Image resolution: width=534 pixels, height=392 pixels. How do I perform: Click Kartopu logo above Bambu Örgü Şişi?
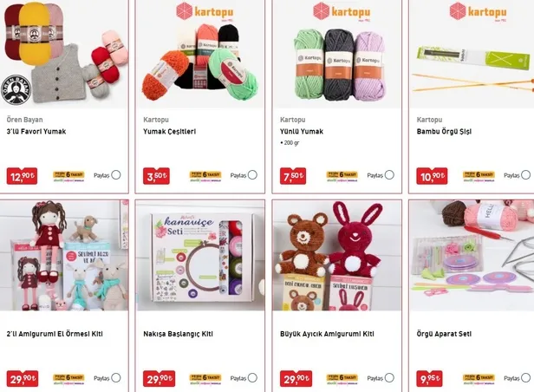click(x=479, y=11)
